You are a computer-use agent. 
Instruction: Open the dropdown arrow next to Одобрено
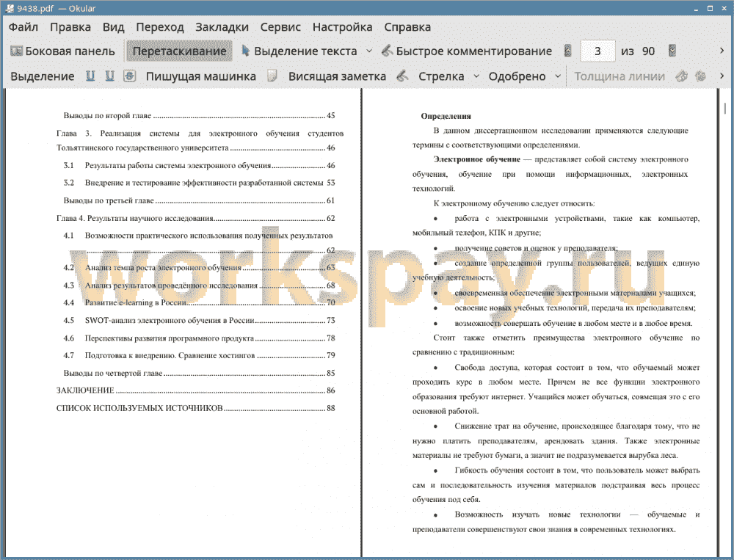tap(558, 76)
